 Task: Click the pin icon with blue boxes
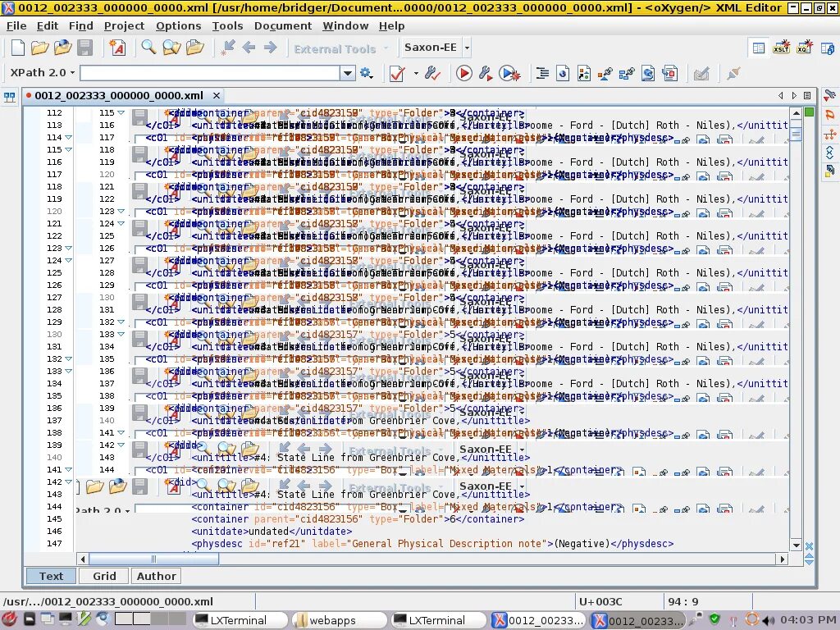627,73
